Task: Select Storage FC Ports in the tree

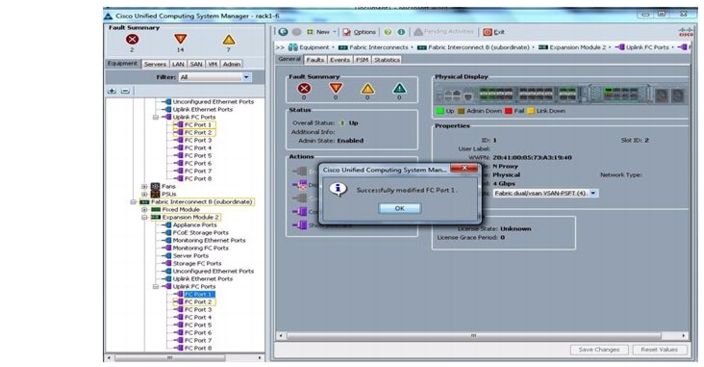Action: click(197, 264)
